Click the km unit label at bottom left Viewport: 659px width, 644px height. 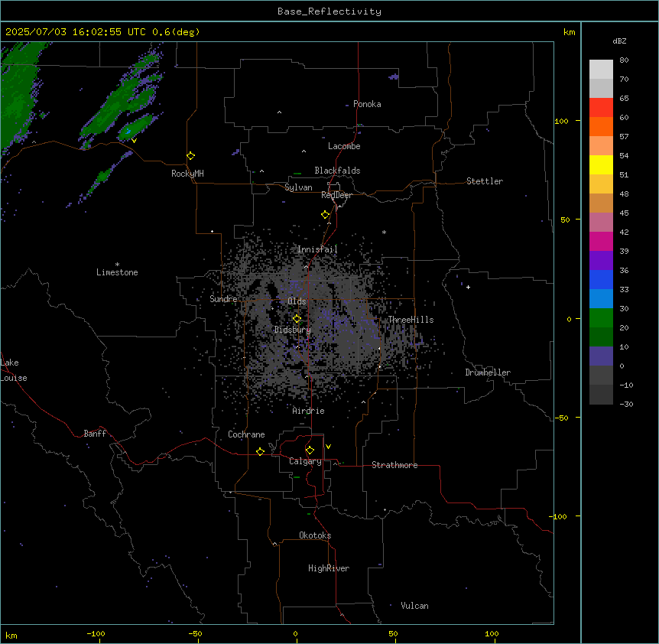[x=11, y=635]
